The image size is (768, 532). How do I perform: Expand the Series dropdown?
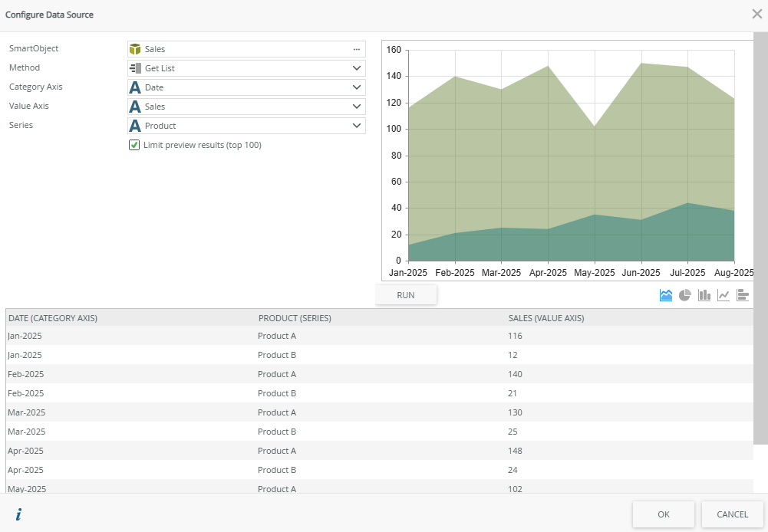tap(356, 126)
